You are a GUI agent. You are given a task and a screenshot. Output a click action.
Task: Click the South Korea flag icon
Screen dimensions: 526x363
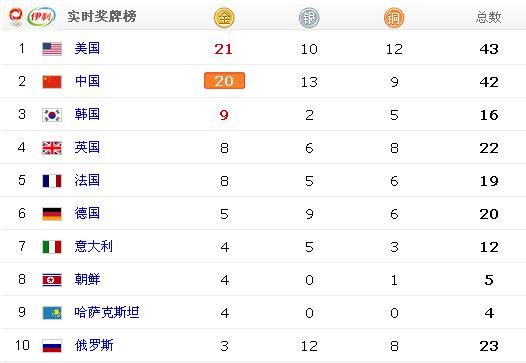[52, 115]
